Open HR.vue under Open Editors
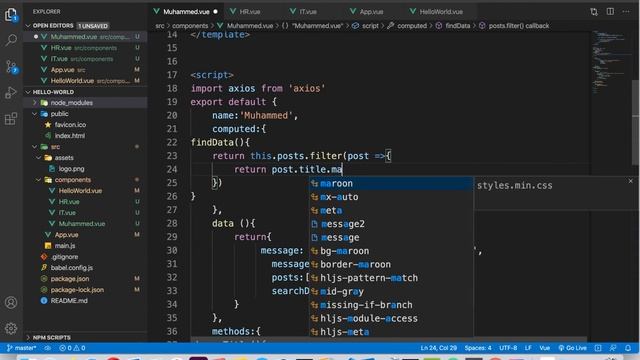This screenshot has height=360, width=640. pos(84,48)
